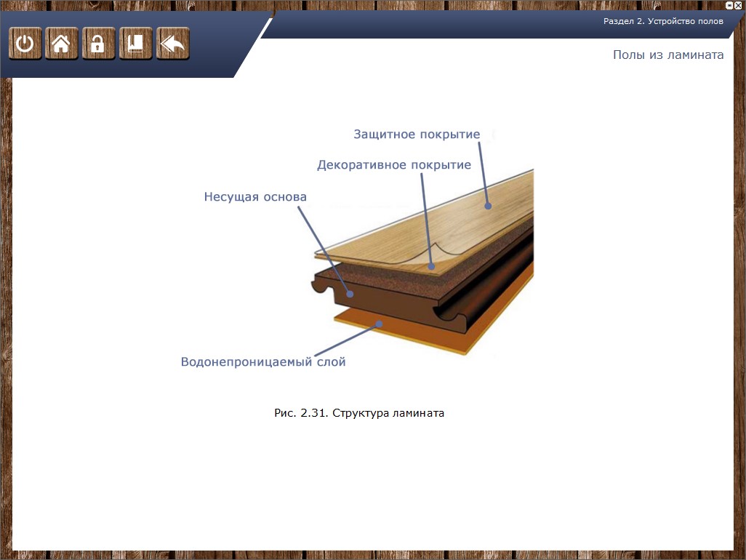
Task: Go to the home screen icon
Action: tap(62, 44)
